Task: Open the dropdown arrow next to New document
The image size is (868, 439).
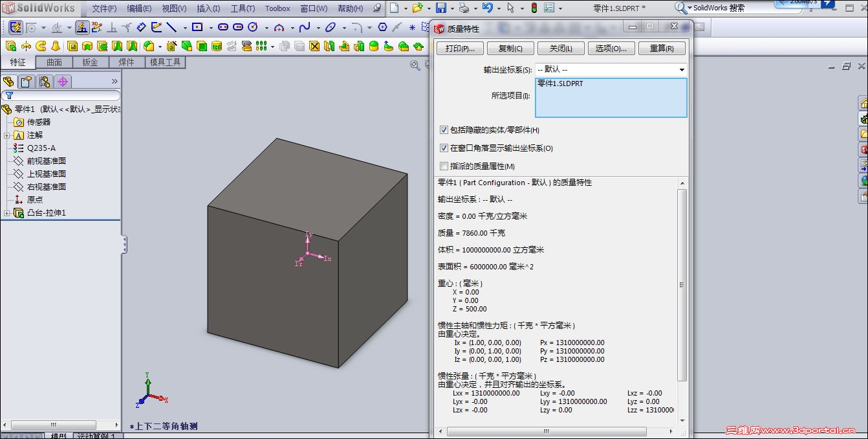Action: click(x=406, y=8)
